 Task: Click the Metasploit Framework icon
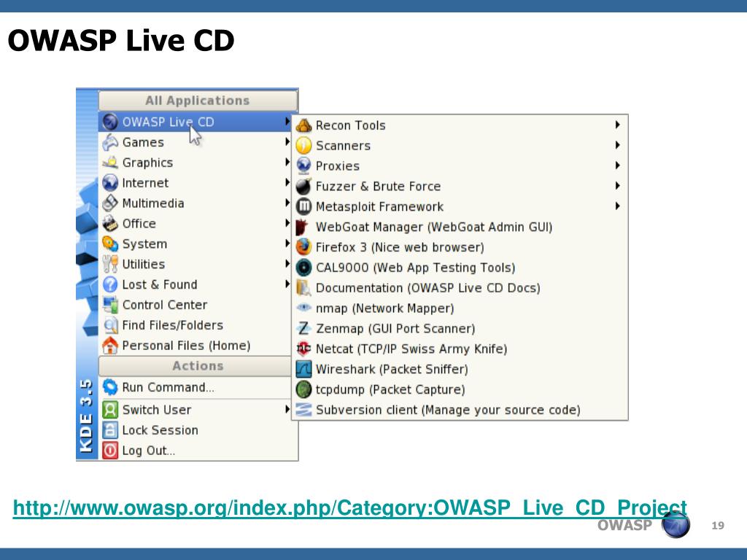point(303,206)
